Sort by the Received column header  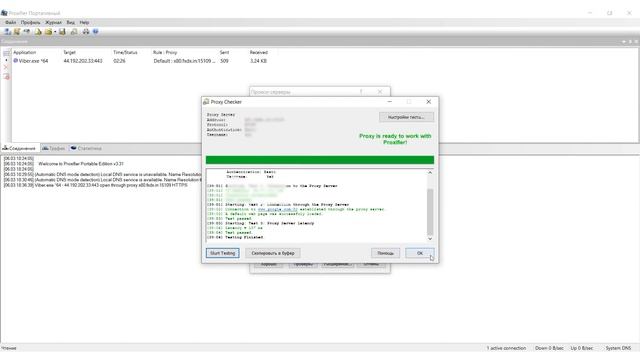[258, 52]
